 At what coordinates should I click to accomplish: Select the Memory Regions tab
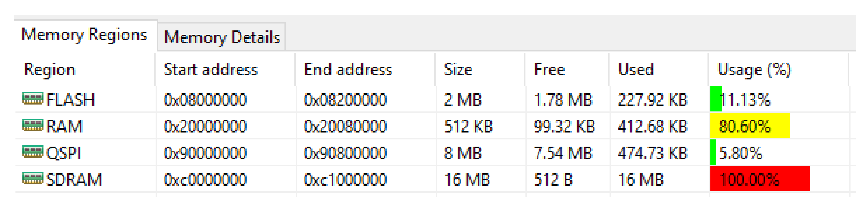pyautogui.click(x=84, y=35)
